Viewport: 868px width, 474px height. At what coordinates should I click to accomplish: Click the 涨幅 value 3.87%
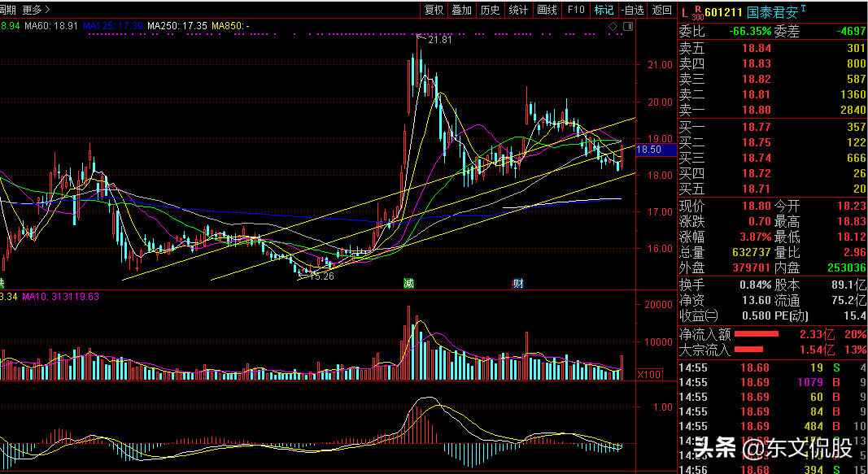[754, 237]
